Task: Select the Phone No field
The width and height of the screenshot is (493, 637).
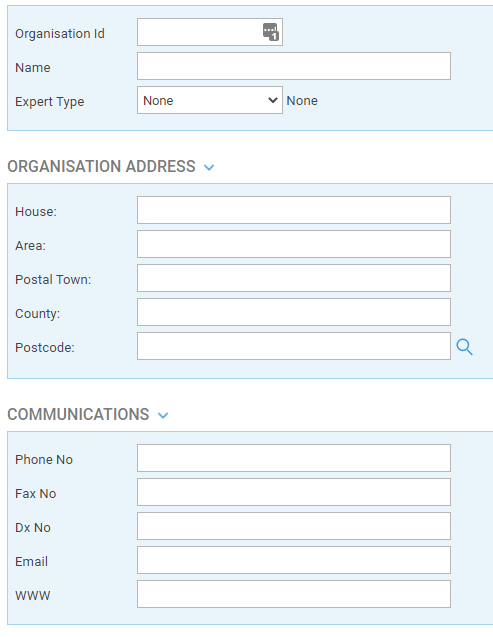Action: point(294,458)
